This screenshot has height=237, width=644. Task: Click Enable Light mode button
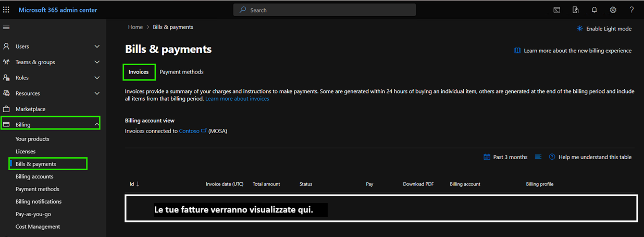click(604, 29)
